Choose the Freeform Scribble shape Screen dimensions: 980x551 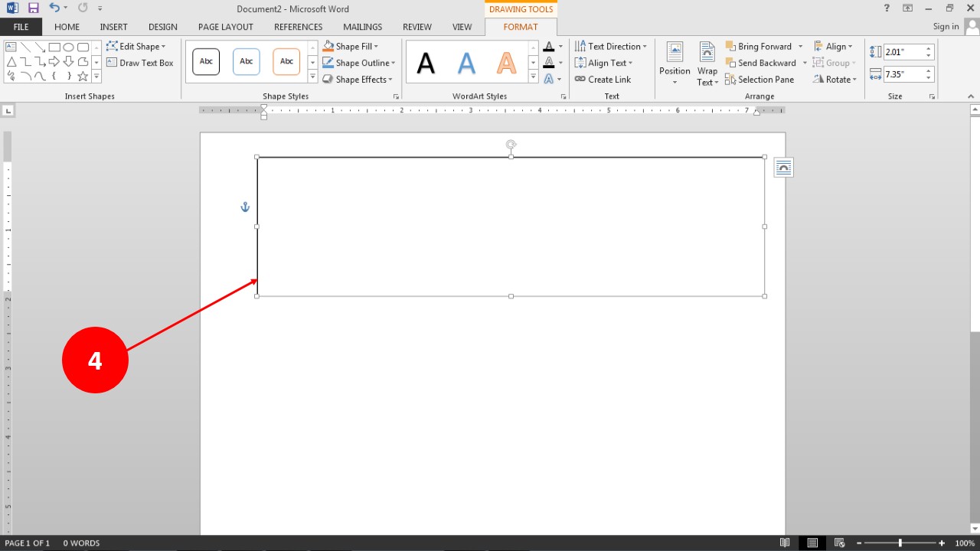point(11,77)
